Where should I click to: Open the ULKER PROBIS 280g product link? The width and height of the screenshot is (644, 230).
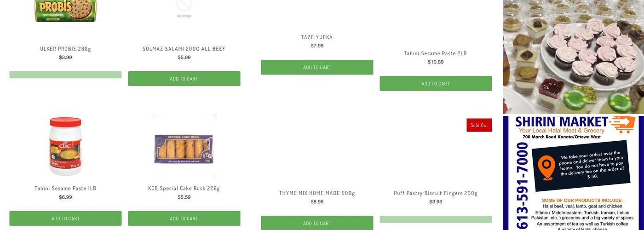65,49
